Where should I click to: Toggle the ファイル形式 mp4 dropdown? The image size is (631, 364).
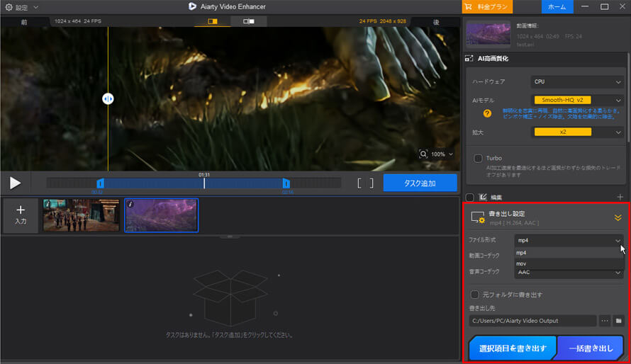569,240
